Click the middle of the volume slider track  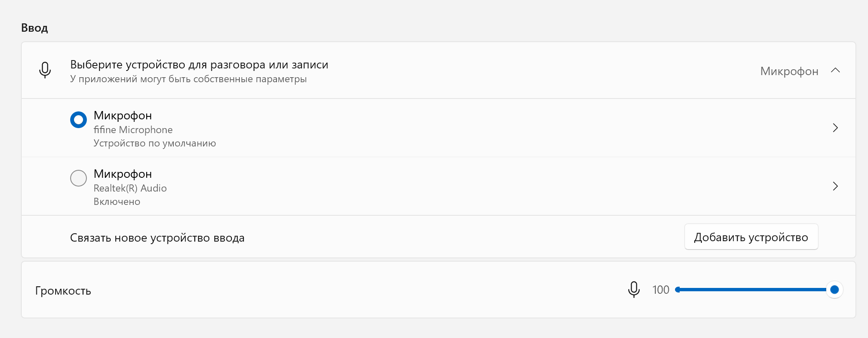coord(755,290)
